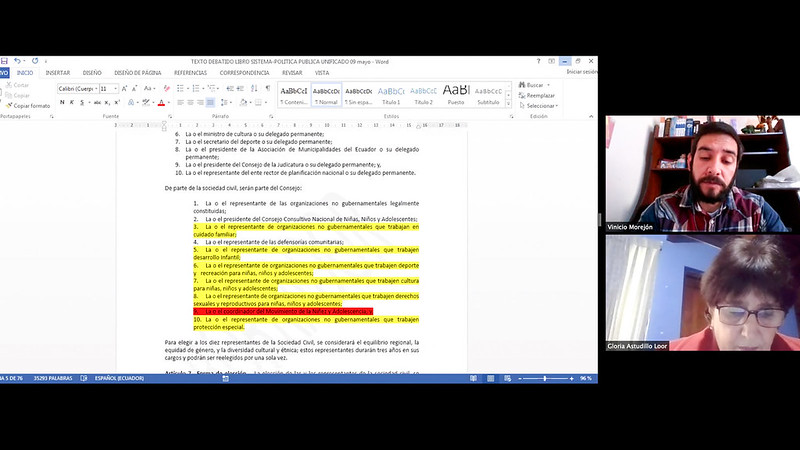This screenshot has height=450, width=800.
Task: Switch to Web Layout view
Action: click(507, 379)
